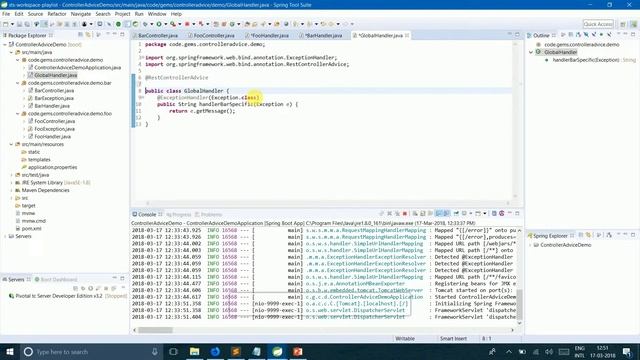This screenshot has height=360, width=640.
Task: Select FooHandler.java in Package Explorer
Action: pos(52,136)
